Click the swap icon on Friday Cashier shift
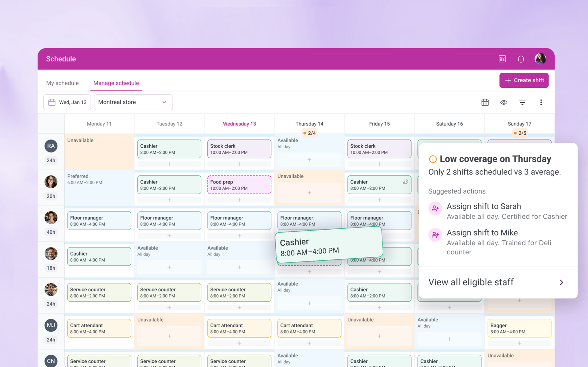 pos(406,182)
